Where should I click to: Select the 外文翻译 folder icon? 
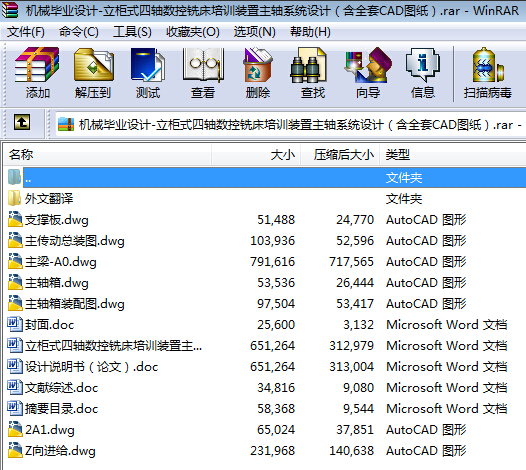pyautogui.click(x=14, y=198)
